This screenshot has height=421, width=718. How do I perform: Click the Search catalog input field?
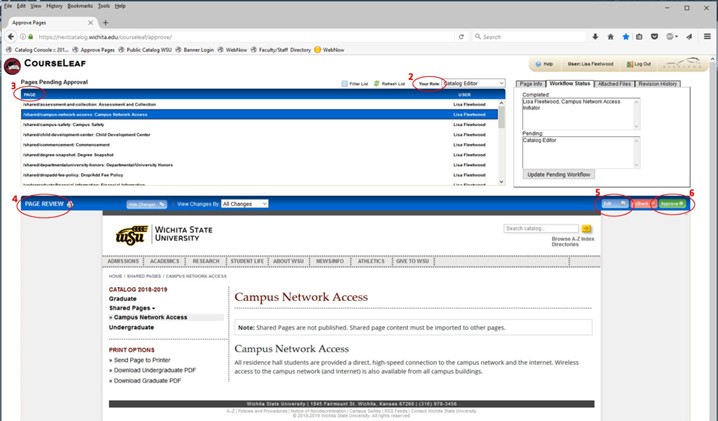pos(541,228)
